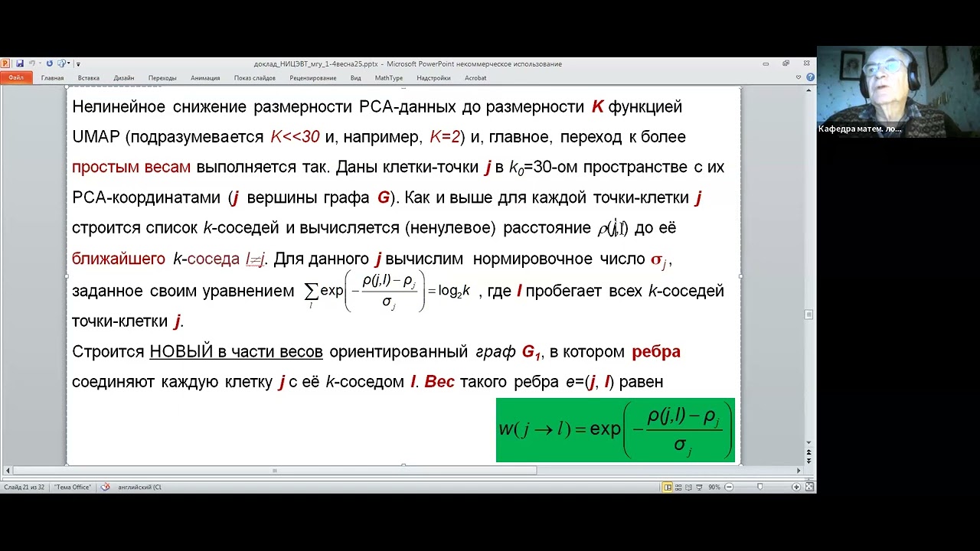The height and width of the screenshot is (551, 980).
Task: Switch to the Вставка ribbon tab
Action: (x=88, y=78)
